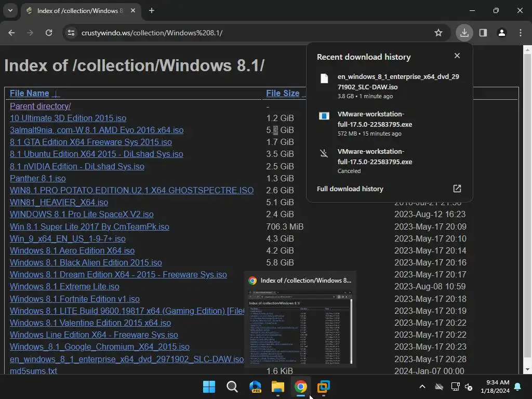The height and width of the screenshot is (399, 532).
Task: Open site information icon in address bar
Action: (x=71, y=33)
